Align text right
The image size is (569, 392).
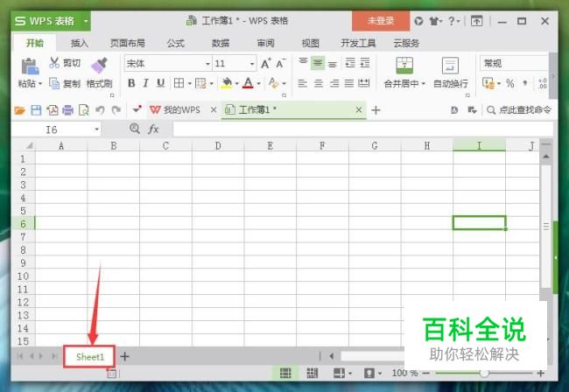[x=334, y=84]
